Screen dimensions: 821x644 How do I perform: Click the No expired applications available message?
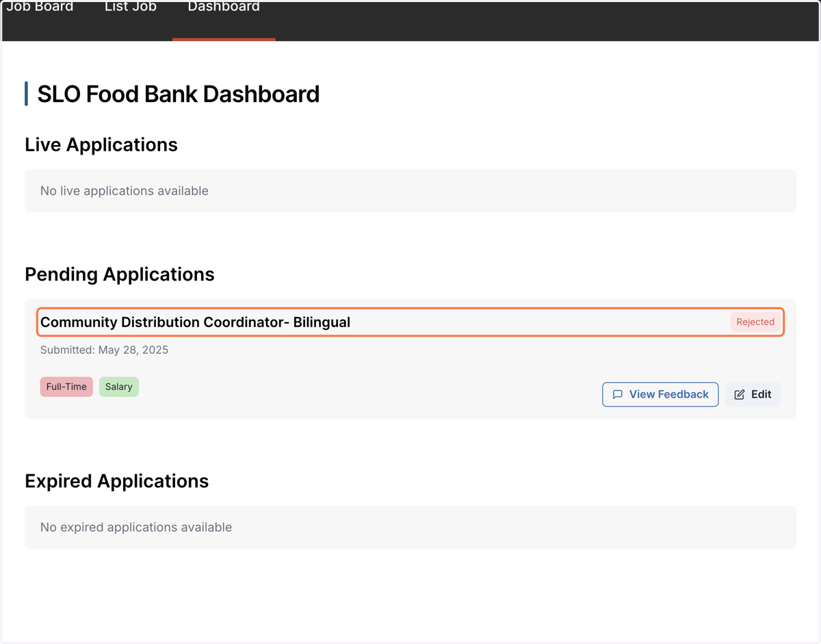tap(136, 528)
